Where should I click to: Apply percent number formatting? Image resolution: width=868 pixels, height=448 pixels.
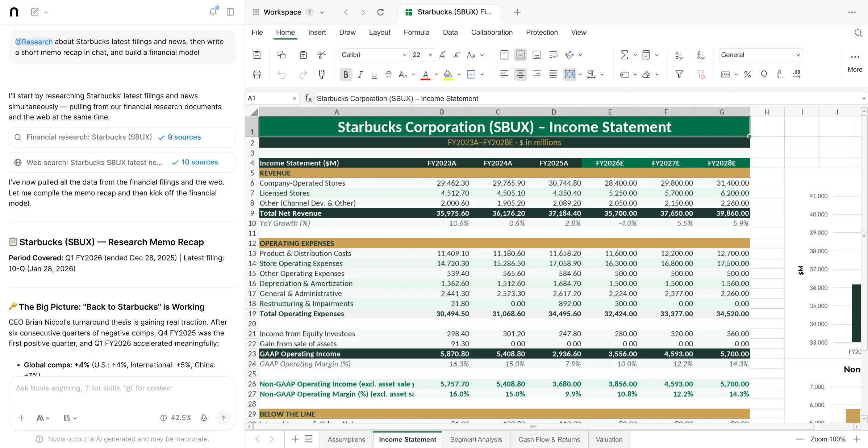[x=748, y=75]
